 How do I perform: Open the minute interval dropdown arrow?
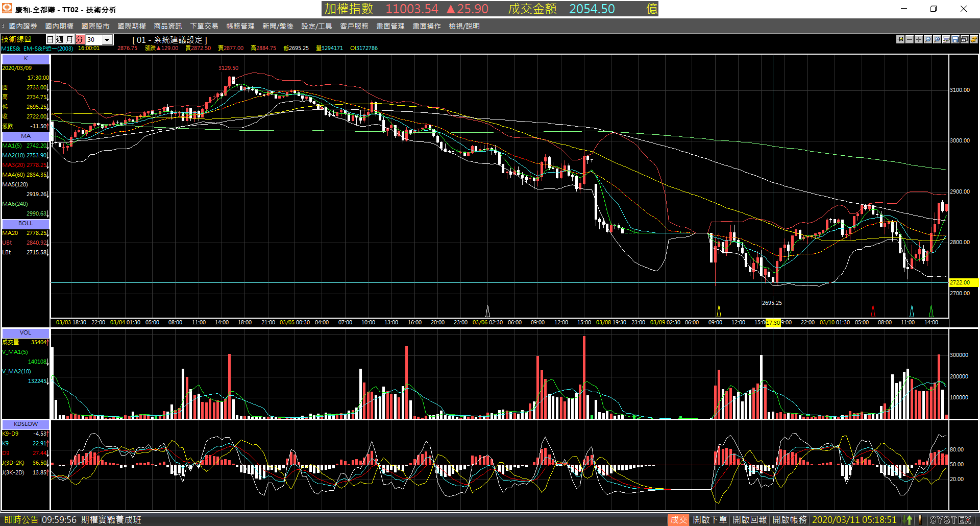(x=107, y=40)
